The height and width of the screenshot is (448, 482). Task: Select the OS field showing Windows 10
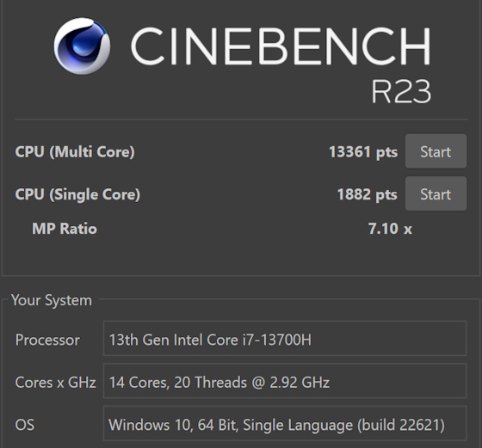click(x=285, y=423)
